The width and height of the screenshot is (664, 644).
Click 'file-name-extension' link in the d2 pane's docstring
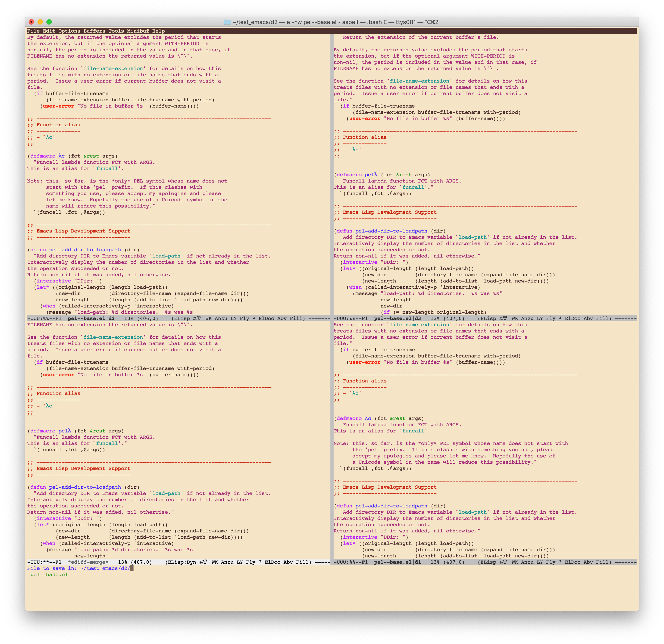[113, 69]
